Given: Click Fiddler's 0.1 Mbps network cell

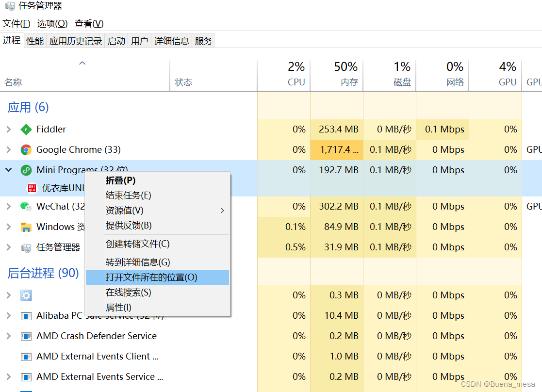Looking at the screenshot, I should (x=443, y=129).
